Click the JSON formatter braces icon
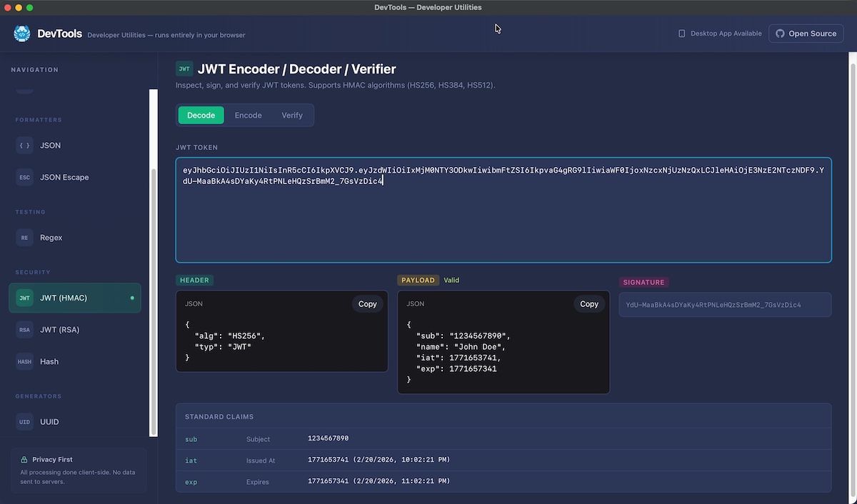The height and width of the screenshot is (504, 857). coord(25,145)
